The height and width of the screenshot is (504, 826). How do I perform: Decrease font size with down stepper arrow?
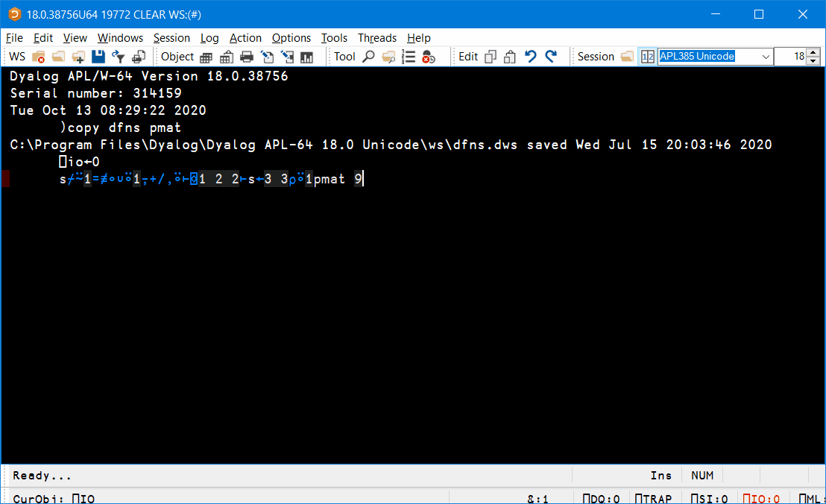[x=813, y=61]
